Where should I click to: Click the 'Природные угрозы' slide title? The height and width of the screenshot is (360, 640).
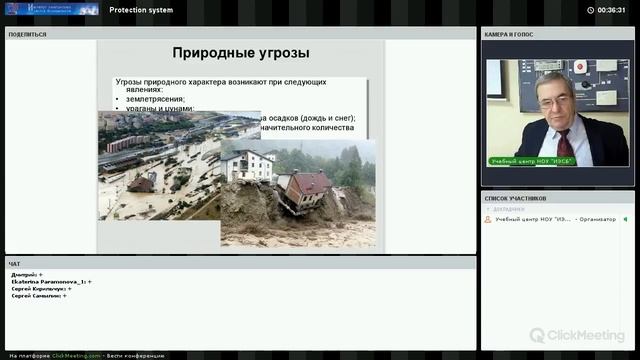(x=241, y=53)
